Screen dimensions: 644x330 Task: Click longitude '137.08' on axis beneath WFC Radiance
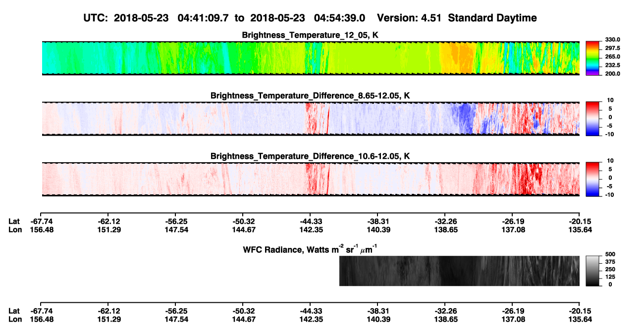pyautogui.click(x=512, y=319)
